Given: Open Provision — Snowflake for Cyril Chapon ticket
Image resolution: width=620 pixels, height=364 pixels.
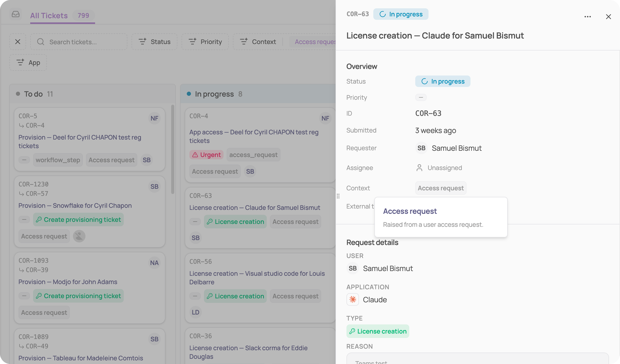Looking at the screenshot, I should coord(75,205).
